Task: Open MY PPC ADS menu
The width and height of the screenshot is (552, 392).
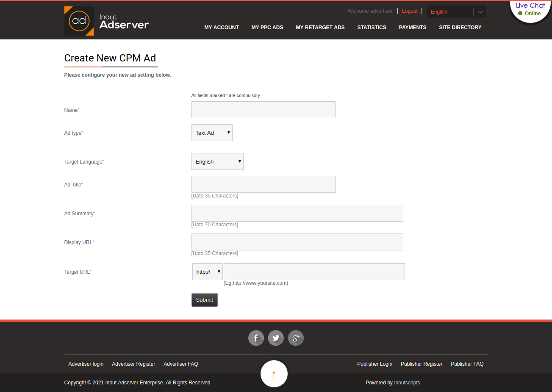Action: coord(267,28)
